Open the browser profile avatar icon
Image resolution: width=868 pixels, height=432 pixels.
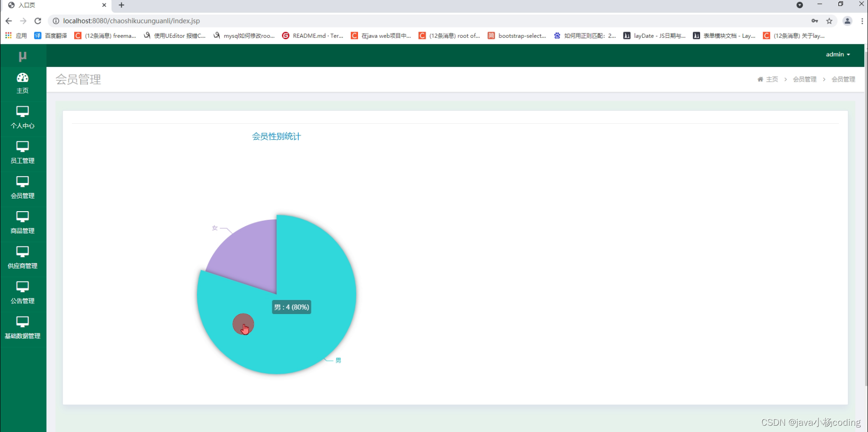(x=847, y=21)
